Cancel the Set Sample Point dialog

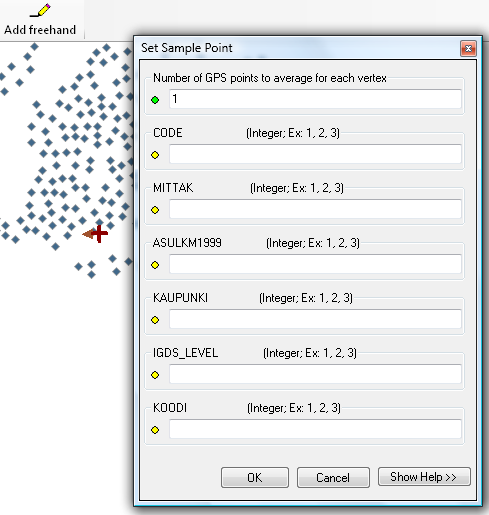pyautogui.click(x=333, y=478)
